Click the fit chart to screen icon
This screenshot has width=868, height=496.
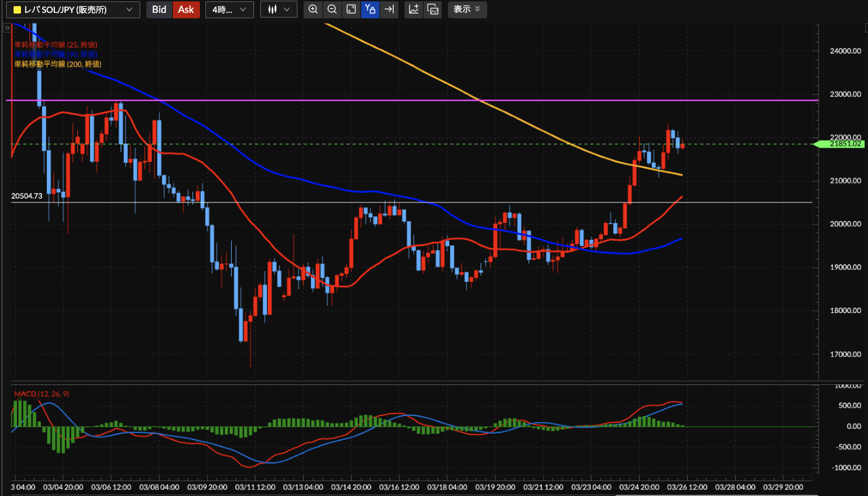pyautogui.click(x=351, y=9)
